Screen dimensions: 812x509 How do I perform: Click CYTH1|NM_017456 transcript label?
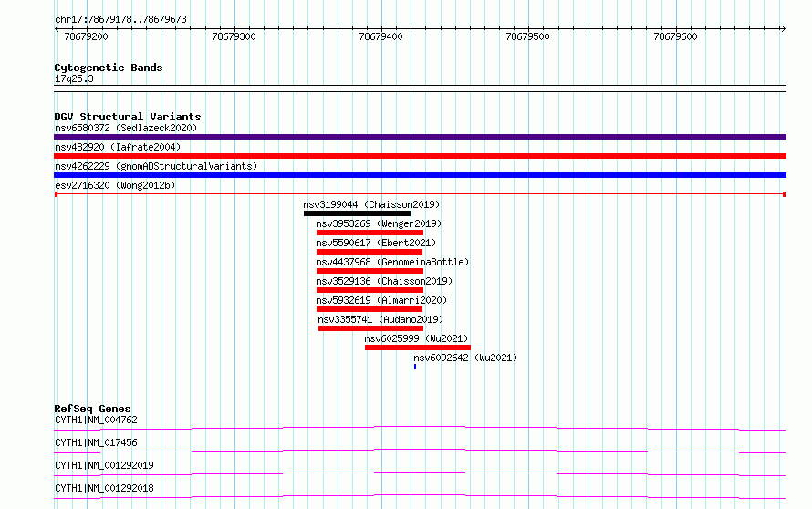pos(96,442)
